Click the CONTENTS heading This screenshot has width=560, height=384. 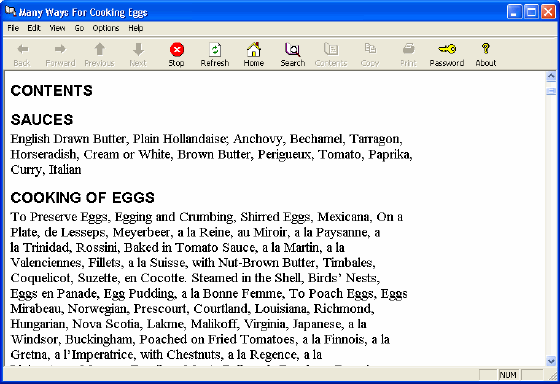[51, 91]
